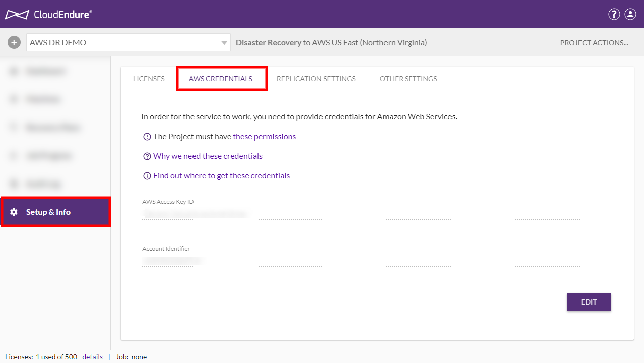Open the REPLICATION SETTINGS tab
This screenshot has height=363, width=644.
[316, 79]
